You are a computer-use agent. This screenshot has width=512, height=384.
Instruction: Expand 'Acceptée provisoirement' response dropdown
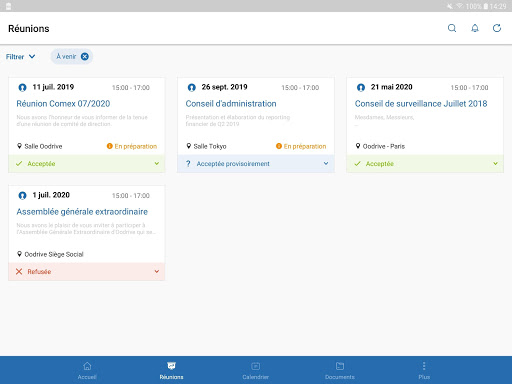326,164
